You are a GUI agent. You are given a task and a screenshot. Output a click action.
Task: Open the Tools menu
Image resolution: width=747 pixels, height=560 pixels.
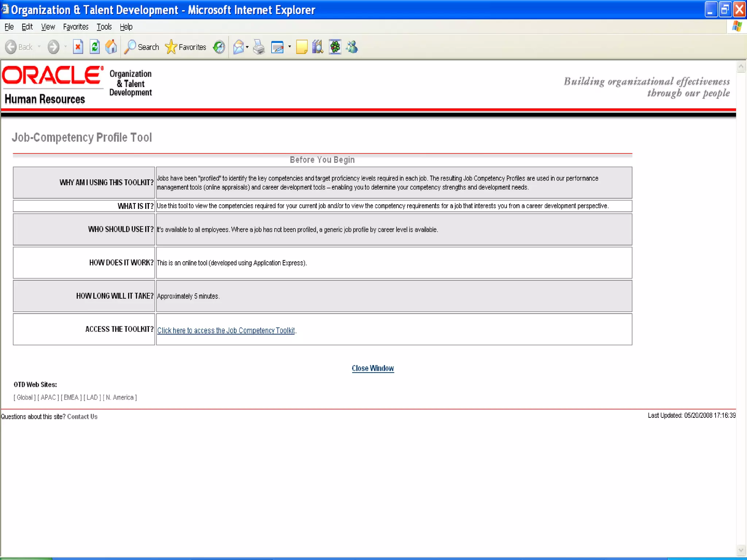point(104,27)
